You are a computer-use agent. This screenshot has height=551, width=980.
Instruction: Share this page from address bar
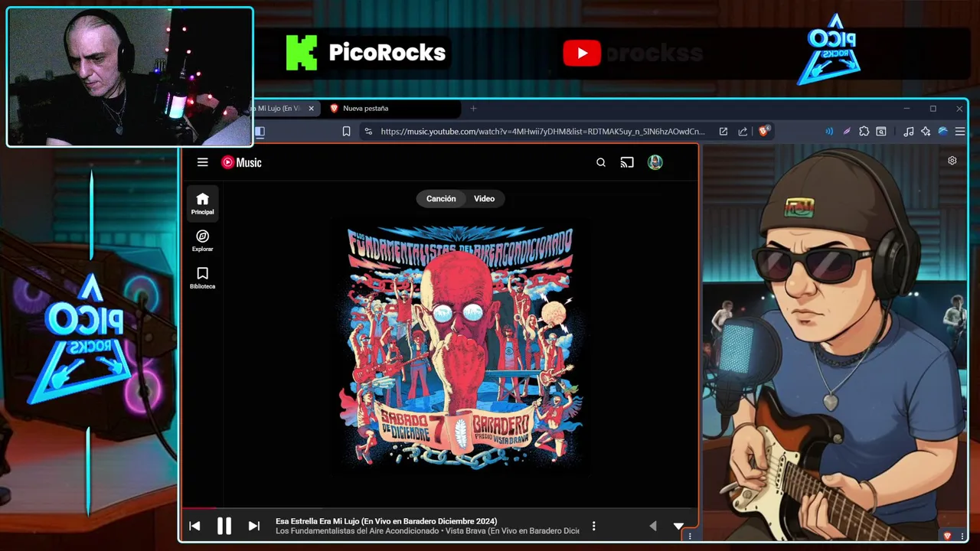(x=743, y=132)
